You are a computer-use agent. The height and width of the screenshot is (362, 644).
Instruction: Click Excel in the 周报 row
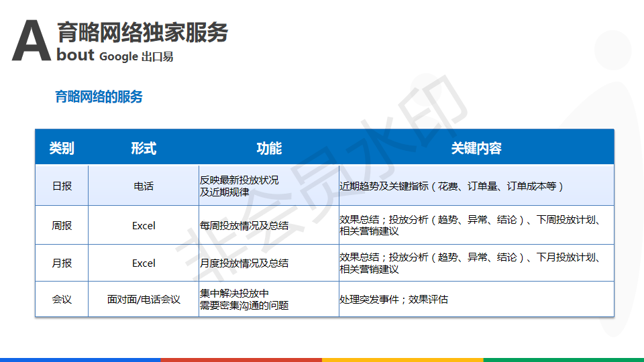(144, 225)
